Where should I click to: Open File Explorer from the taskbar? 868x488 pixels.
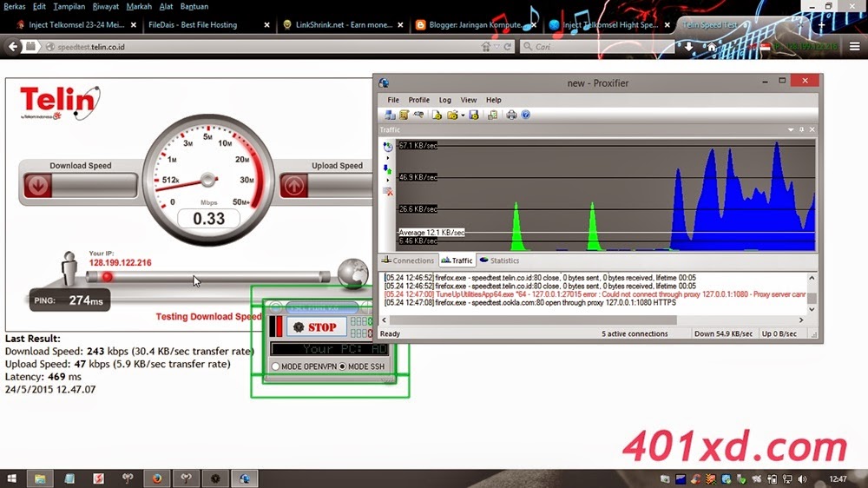(40, 478)
